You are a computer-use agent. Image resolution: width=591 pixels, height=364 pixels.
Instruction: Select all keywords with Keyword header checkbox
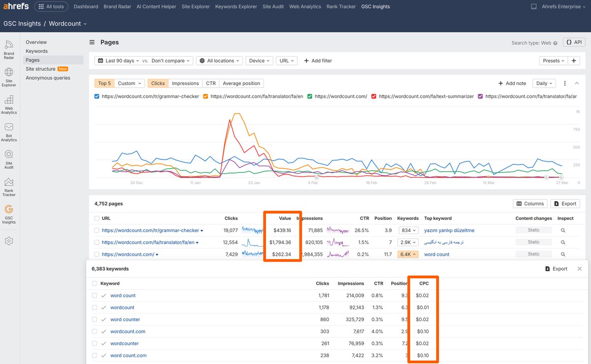[95, 283]
